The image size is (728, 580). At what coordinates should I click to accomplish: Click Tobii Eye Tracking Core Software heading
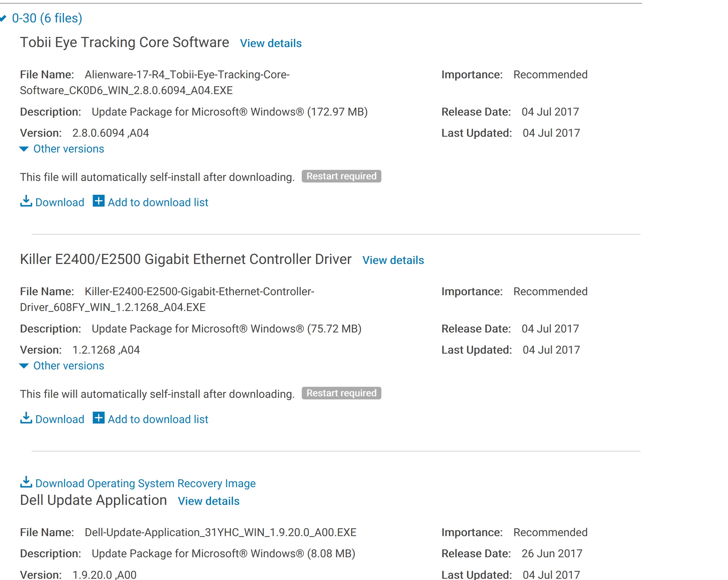coord(124,43)
